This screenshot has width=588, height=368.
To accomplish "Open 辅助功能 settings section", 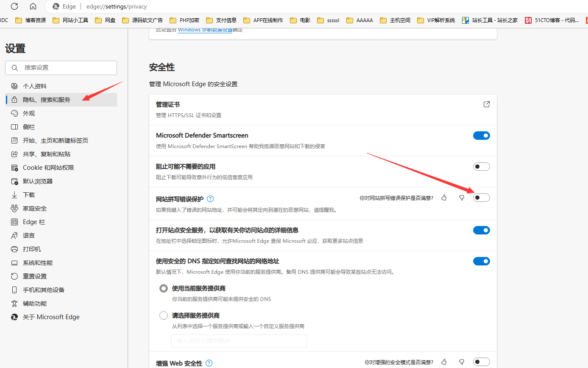I will 61,303.
